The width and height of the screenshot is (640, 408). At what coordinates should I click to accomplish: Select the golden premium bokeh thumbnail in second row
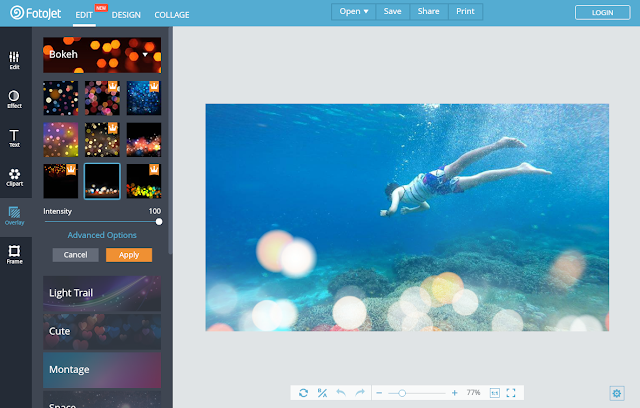point(102,140)
